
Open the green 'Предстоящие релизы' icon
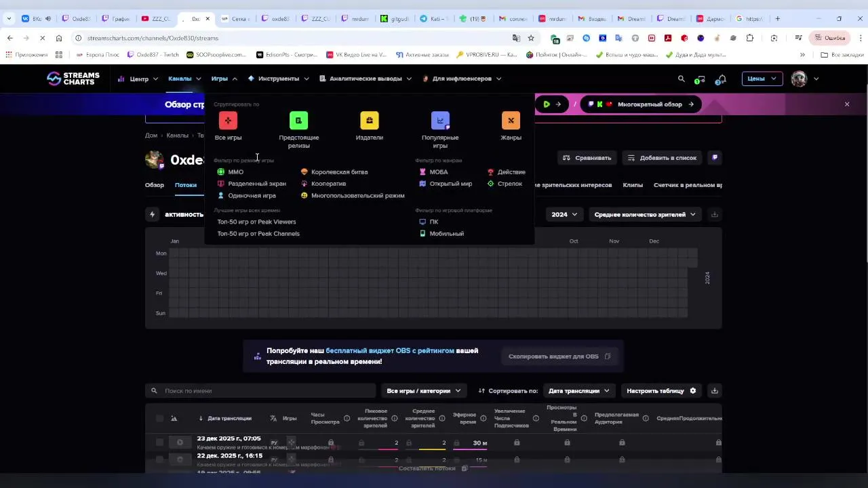tap(298, 121)
